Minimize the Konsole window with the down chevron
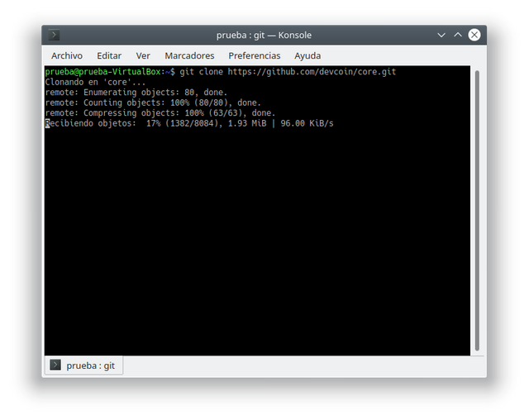 coord(441,35)
